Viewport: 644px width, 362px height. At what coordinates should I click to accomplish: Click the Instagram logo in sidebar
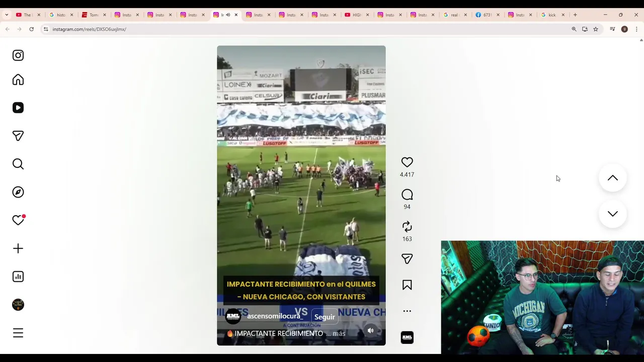(18, 55)
